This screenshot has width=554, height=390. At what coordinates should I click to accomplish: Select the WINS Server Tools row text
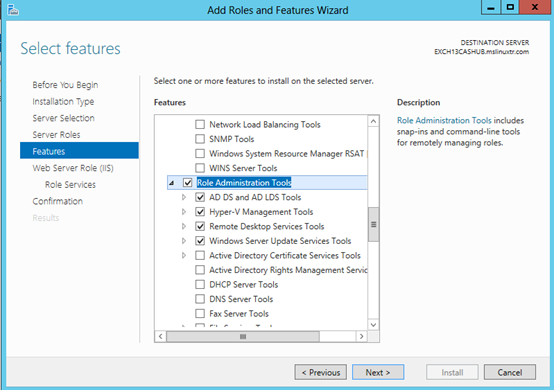(x=243, y=168)
